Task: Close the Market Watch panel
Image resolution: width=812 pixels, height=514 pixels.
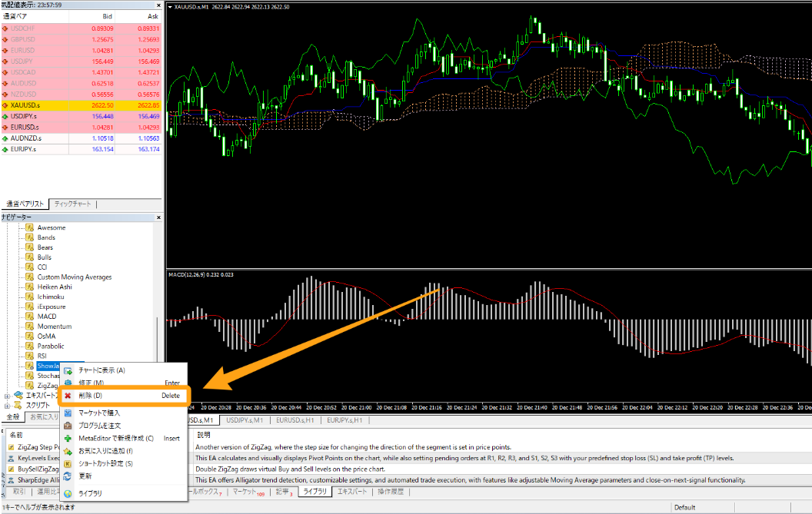Action: click(x=159, y=5)
